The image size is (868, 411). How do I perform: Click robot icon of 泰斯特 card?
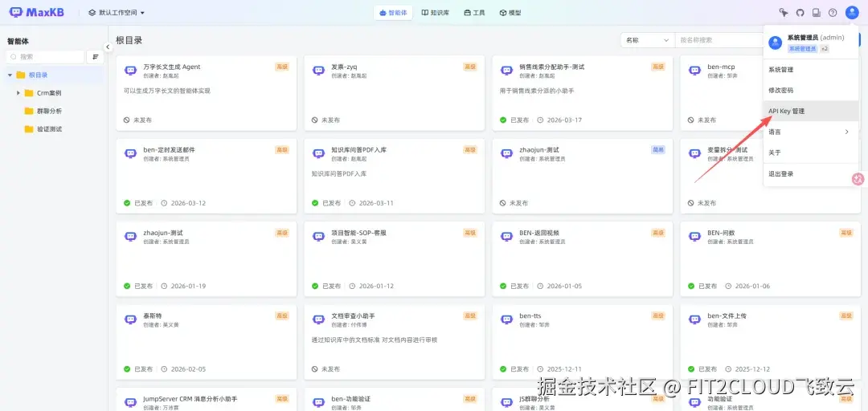131,319
